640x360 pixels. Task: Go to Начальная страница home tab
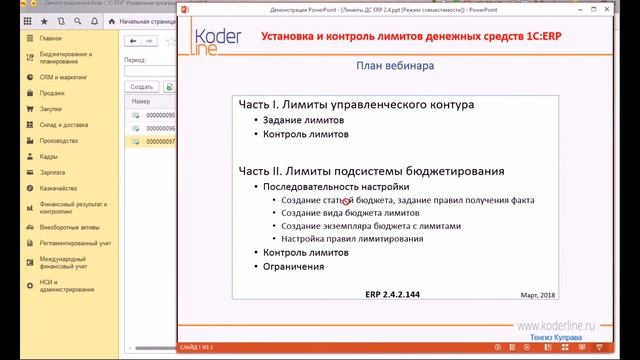pyautogui.click(x=142, y=21)
